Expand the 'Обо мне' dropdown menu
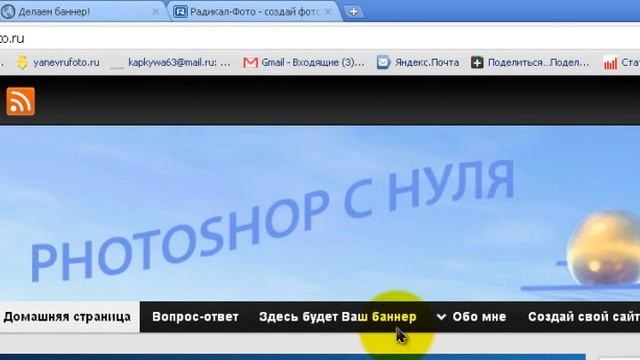 click(471, 317)
